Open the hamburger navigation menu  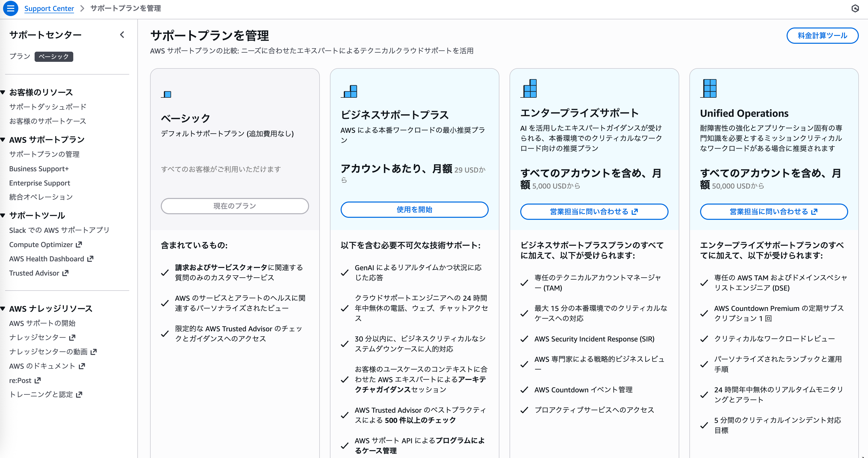click(x=10, y=8)
